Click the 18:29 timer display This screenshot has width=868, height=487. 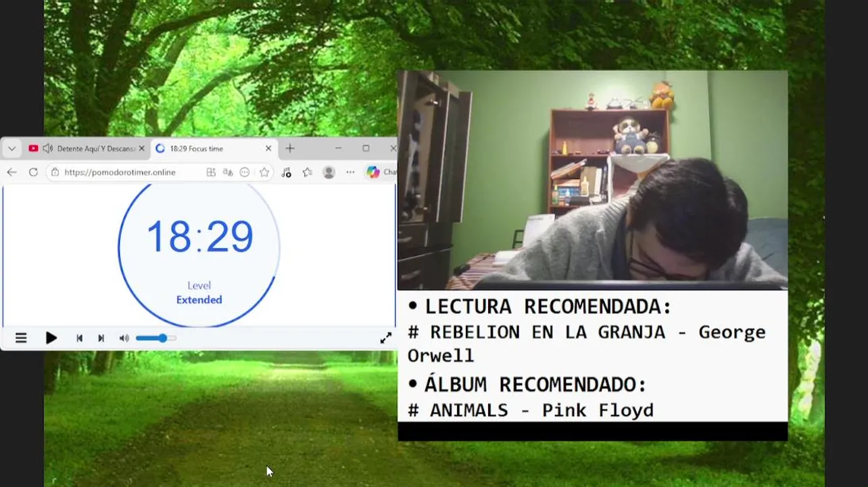(x=199, y=237)
